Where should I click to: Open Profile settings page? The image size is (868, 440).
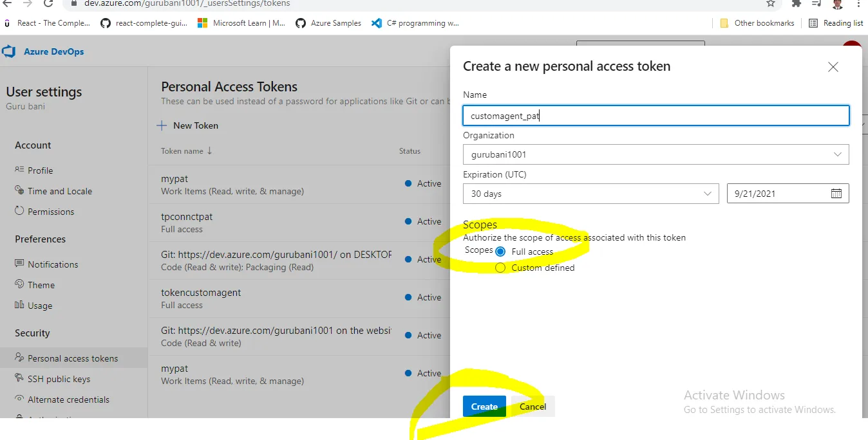click(x=41, y=170)
